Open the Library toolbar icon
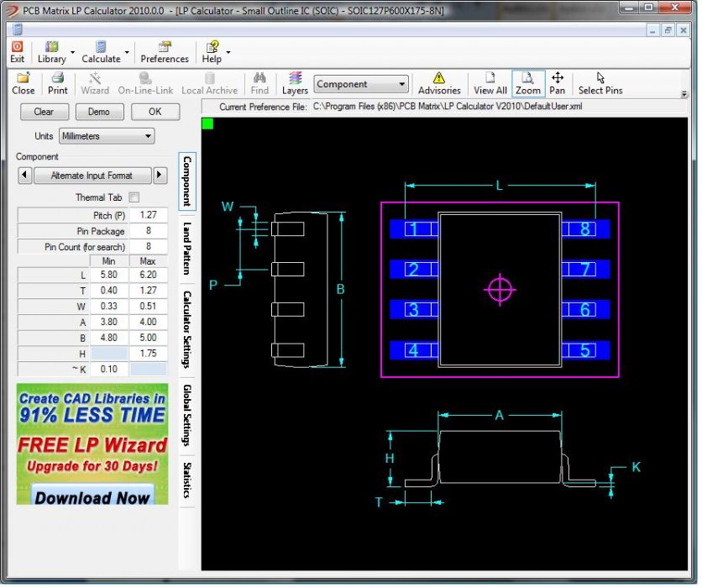702x588 pixels. click(x=52, y=46)
